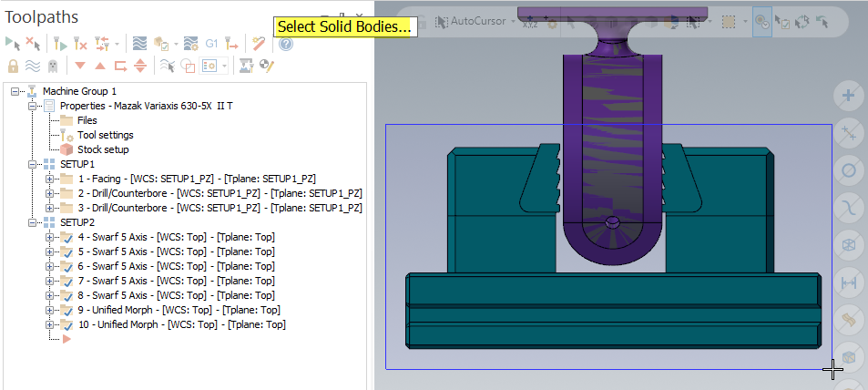Click scroll-to-insert-arrow icon
This screenshot has height=390, width=868.
(x=140, y=67)
